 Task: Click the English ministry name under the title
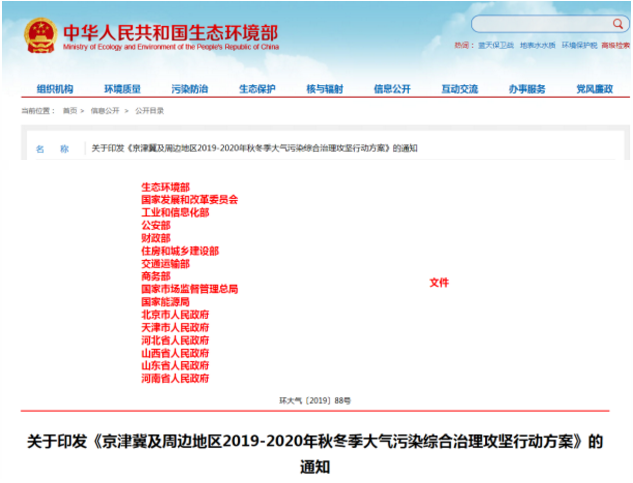tap(171, 47)
